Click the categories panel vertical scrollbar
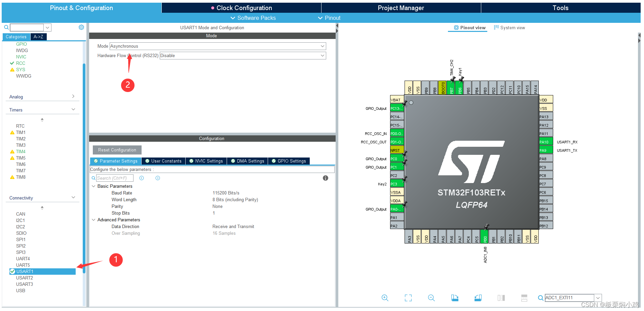 tap(84, 168)
